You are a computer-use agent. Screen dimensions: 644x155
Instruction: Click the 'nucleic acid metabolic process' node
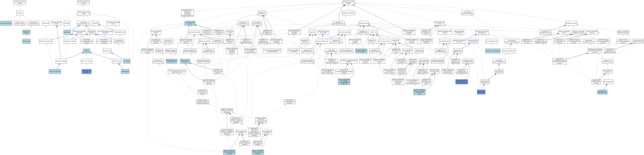[x=607, y=61]
